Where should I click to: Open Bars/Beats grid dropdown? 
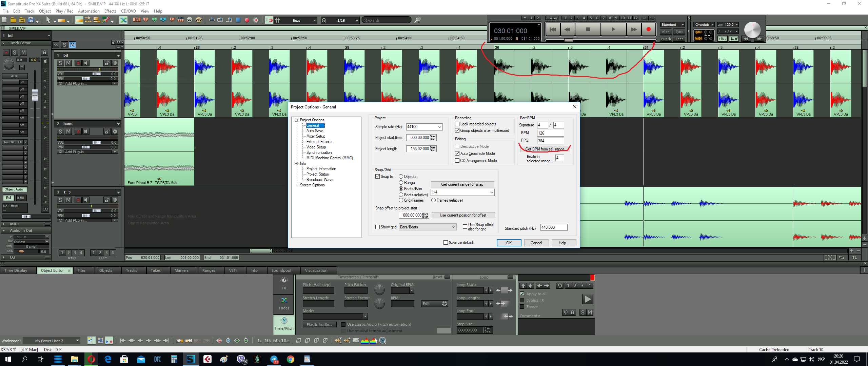pos(428,227)
